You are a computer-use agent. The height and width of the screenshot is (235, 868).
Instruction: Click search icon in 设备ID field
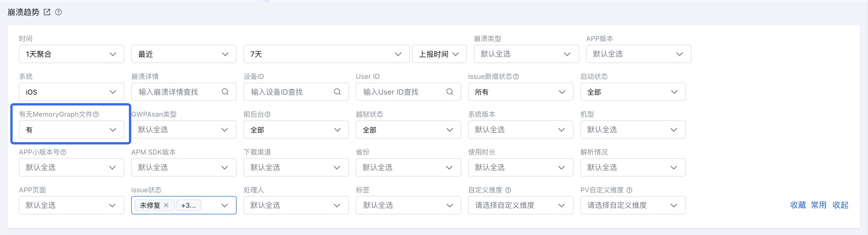(337, 92)
